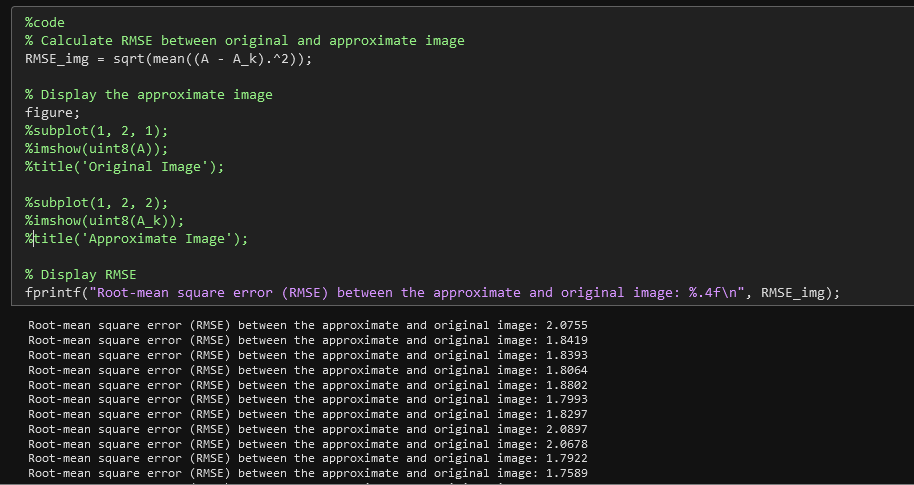Screen dimensions: 914x485
Task: Click the commented line '%imshow(uint8(A));'
Action: pyautogui.click(x=96, y=149)
